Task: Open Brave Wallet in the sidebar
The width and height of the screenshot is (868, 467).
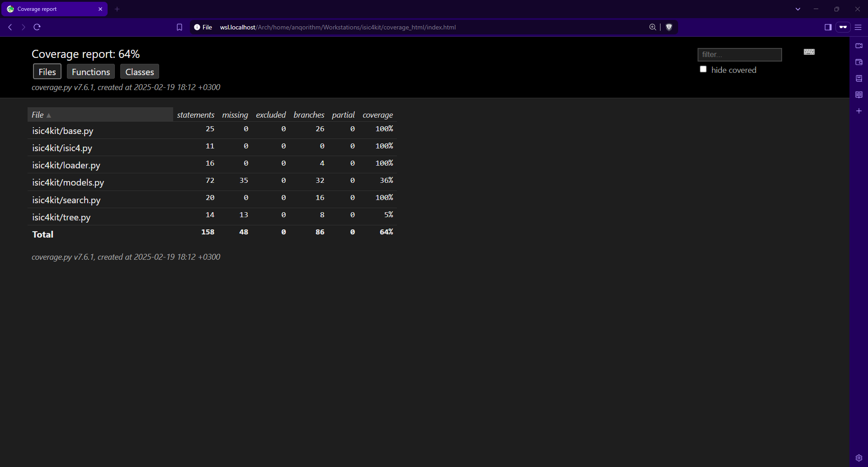Action: [x=859, y=62]
